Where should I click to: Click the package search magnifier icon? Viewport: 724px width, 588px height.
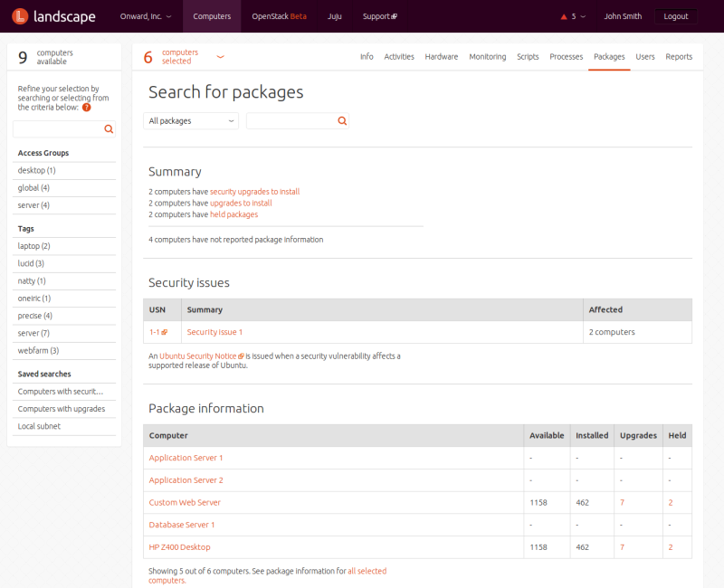click(342, 120)
